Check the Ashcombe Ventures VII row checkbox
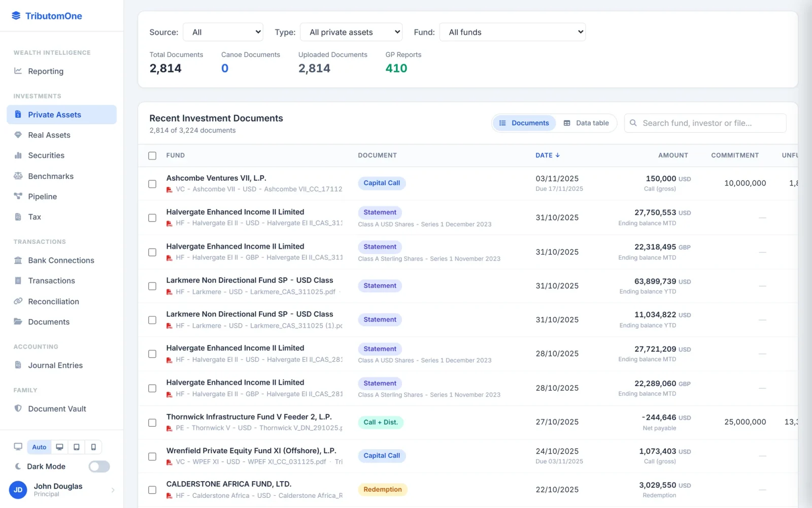 coord(152,184)
